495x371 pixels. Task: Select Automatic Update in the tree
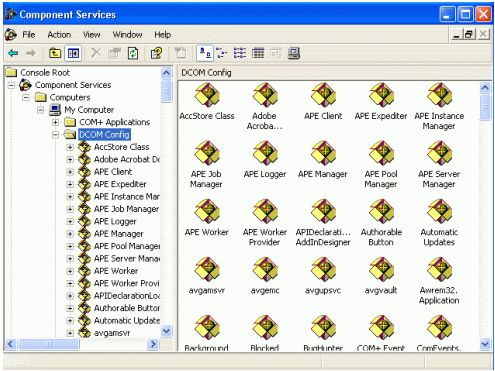127,320
